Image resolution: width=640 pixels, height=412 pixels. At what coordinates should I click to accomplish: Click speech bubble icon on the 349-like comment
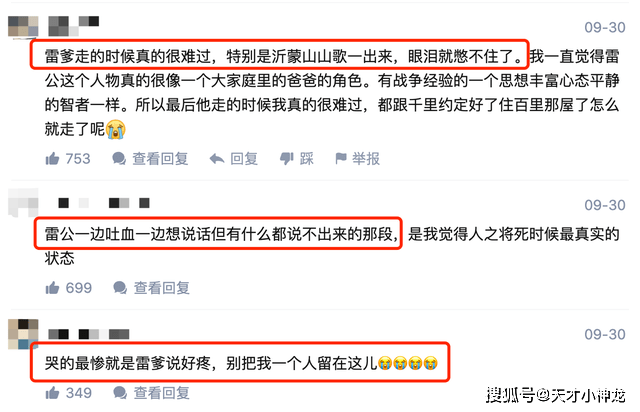coord(120,393)
